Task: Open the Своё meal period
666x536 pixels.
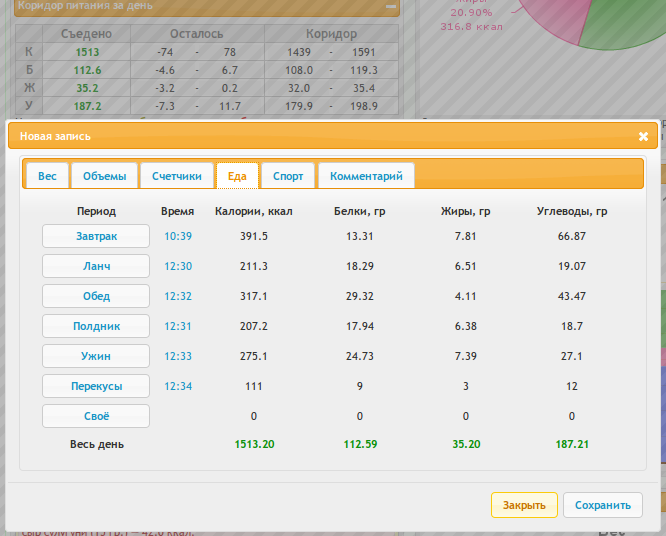Action: 96,416
